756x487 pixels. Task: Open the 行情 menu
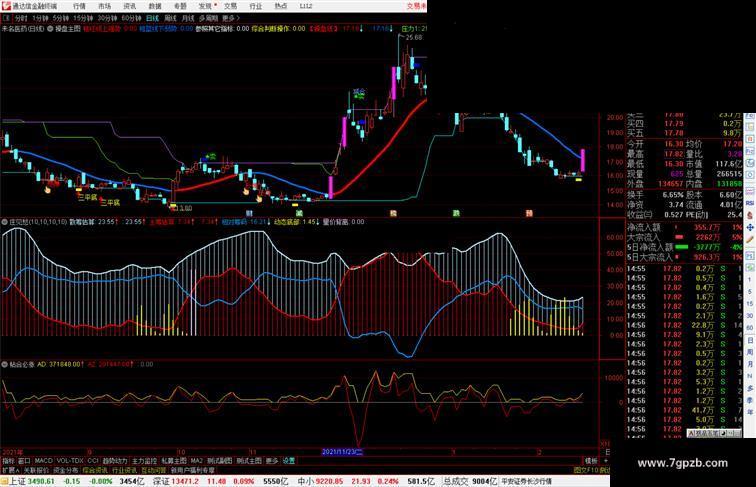coord(79,6)
